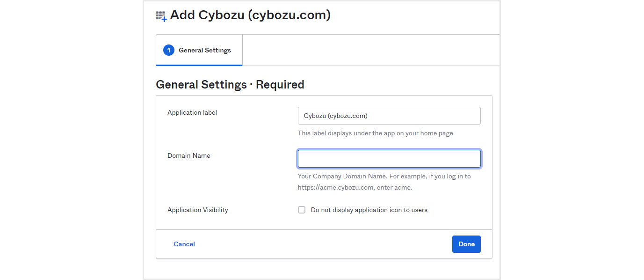This screenshot has height=280, width=644.
Task: Select the General Settings tab
Action: coord(199,50)
